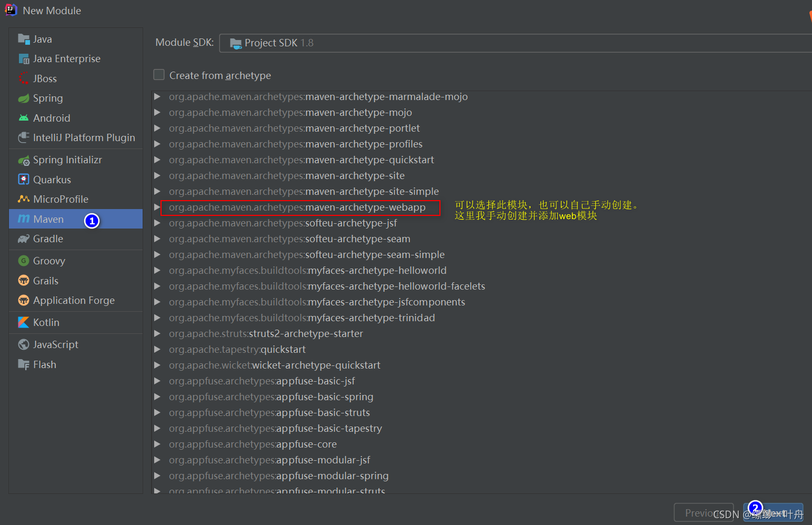Select struts2-archetype-starter archetype
This screenshot has height=525, width=812.
tap(266, 333)
